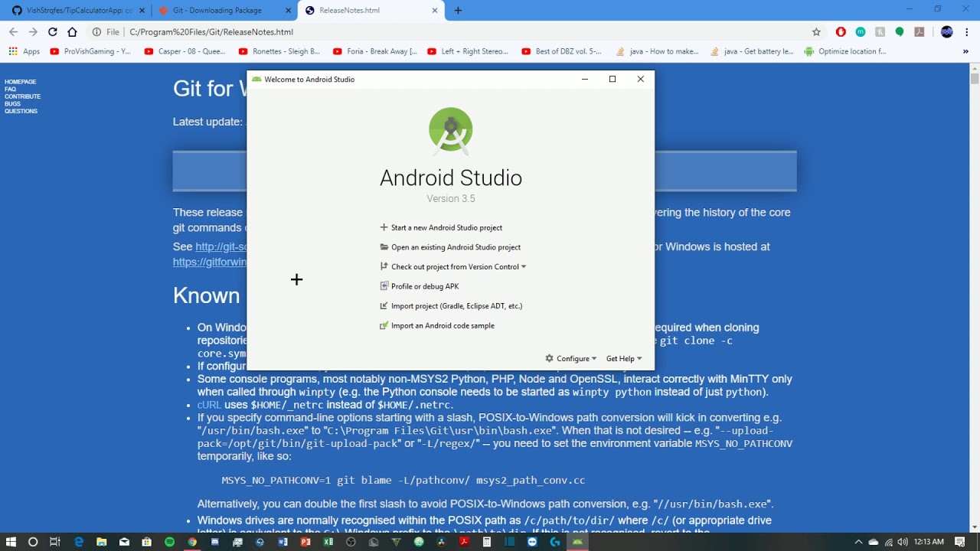Click CONTRIBUTE in release notes sidebar
Screen dimensions: 980x551
[x=22, y=96]
